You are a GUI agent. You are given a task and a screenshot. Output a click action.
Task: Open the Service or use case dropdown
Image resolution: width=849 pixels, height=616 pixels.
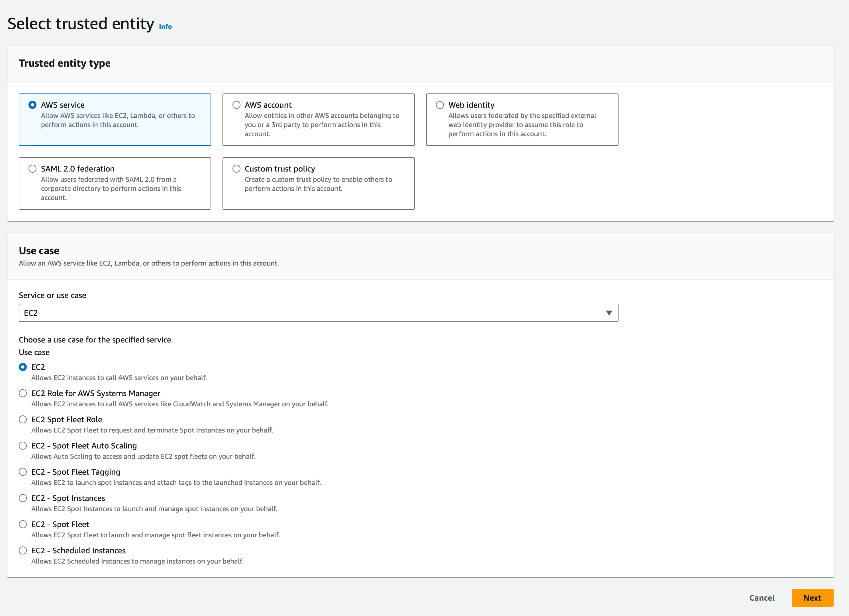319,313
